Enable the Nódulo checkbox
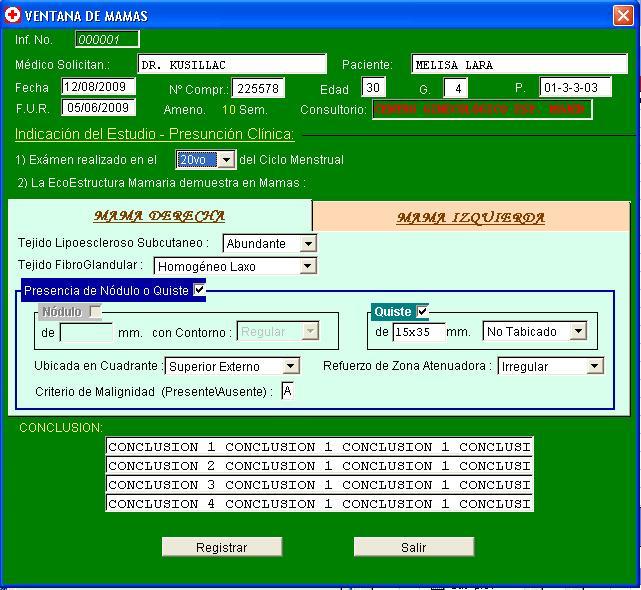This screenshot has height=590, width=641. [x=94, y=312]
